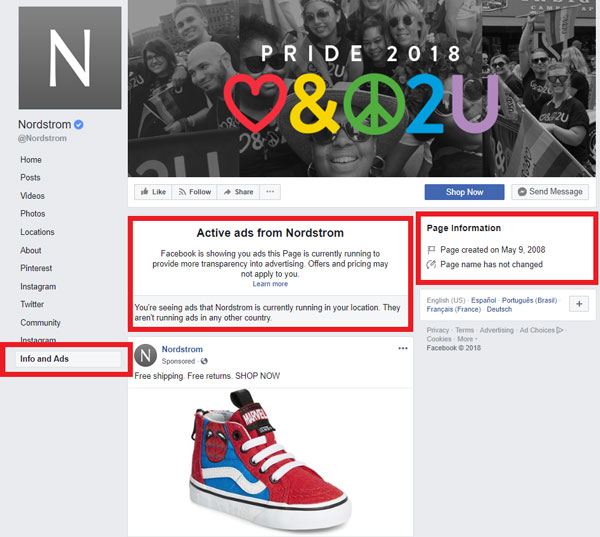Expand the More footer dropdown
This screenshot has width=600, height=537.
click(x=467, y=339)
